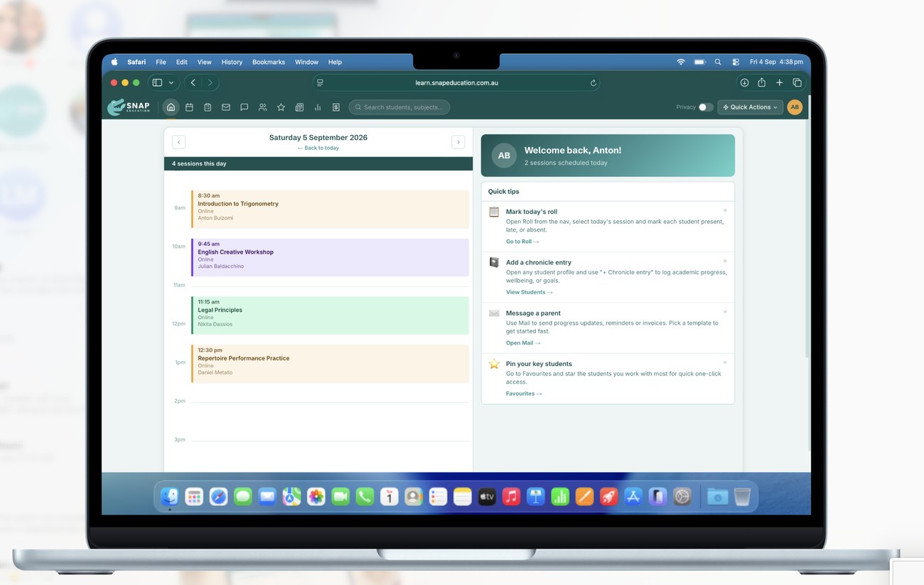Open a new Safari tab
Viewport: 924px width, 585px height.
pos(779,82)
